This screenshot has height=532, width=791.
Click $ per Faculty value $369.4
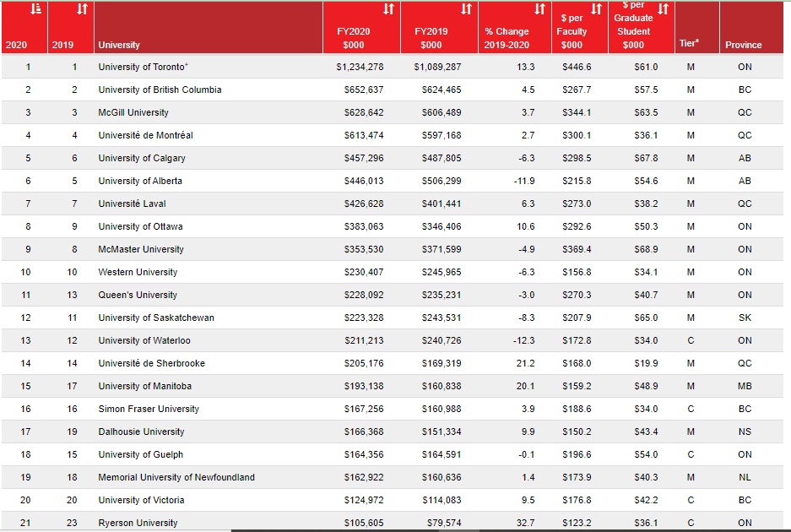click(577, 249)
